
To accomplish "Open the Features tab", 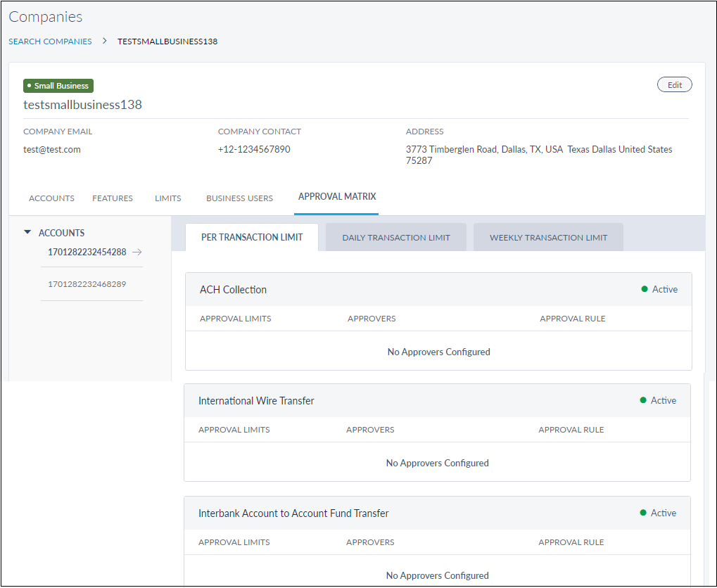I will pos(113,198).
